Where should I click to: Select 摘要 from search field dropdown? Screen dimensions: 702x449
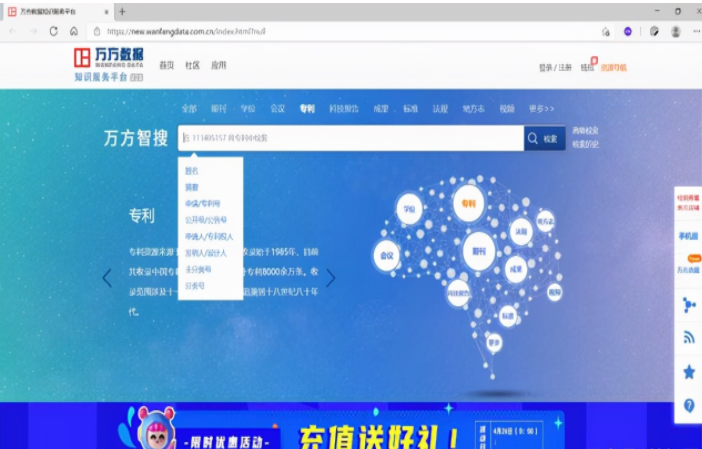(x=192, y=187)
